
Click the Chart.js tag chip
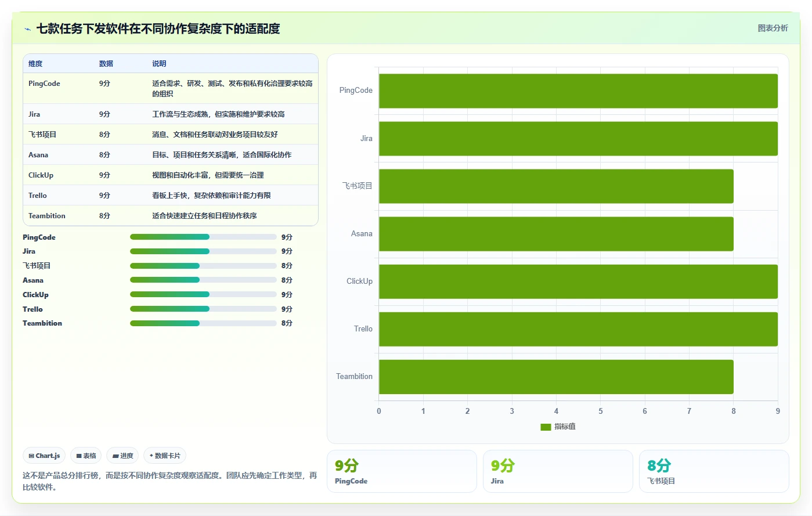pos(44,456)
